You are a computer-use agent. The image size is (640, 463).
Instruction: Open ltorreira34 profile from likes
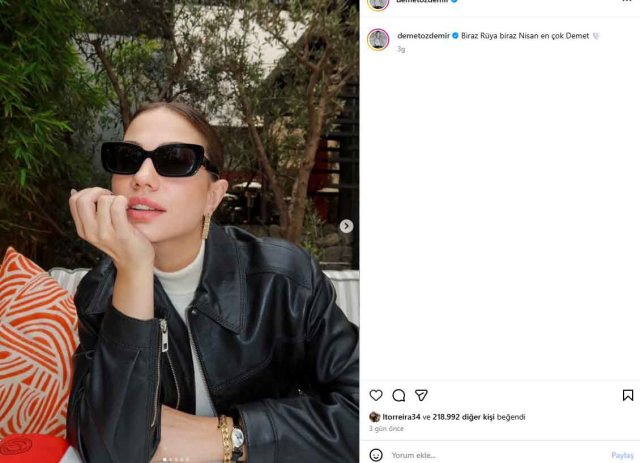click(x=401, y=417)
